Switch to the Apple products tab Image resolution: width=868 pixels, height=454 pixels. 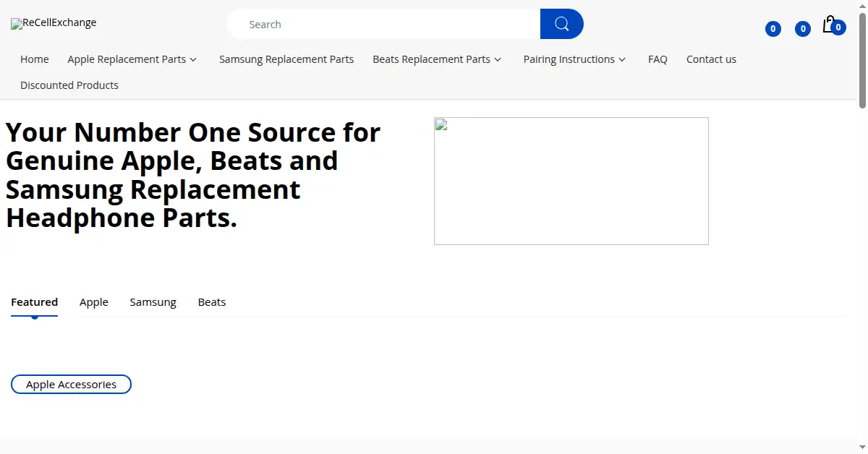[94, 302]
